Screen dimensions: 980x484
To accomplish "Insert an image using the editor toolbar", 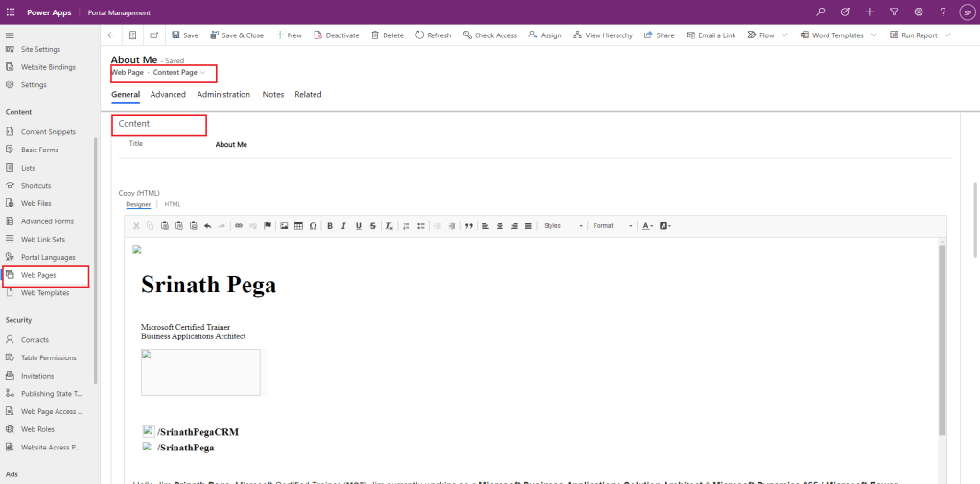I will 284,226.
